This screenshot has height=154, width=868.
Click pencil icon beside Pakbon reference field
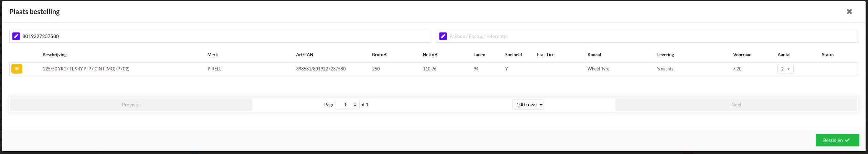click(x=443, y=36)
